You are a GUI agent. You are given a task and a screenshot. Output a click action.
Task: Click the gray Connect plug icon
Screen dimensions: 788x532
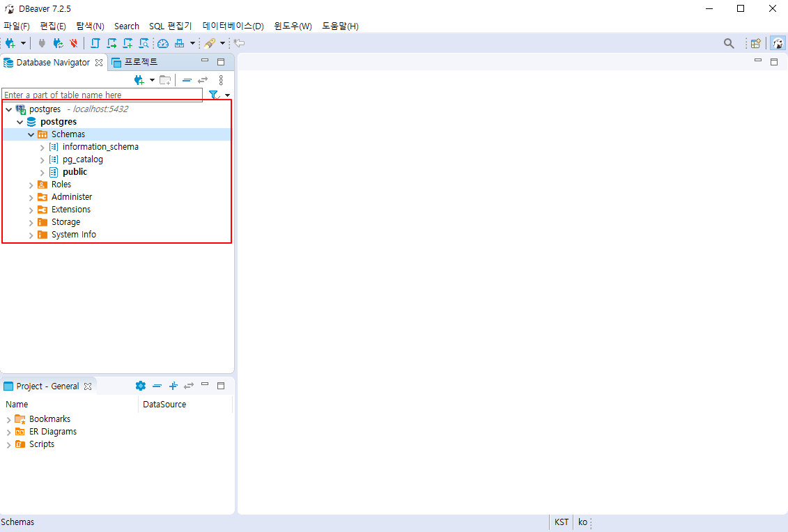pos(42,43)
